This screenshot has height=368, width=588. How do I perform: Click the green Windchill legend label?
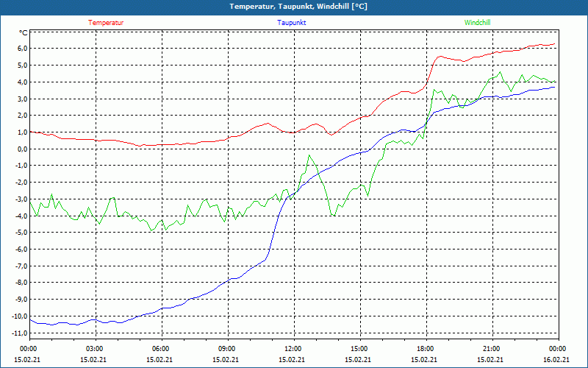click(477, 23)
